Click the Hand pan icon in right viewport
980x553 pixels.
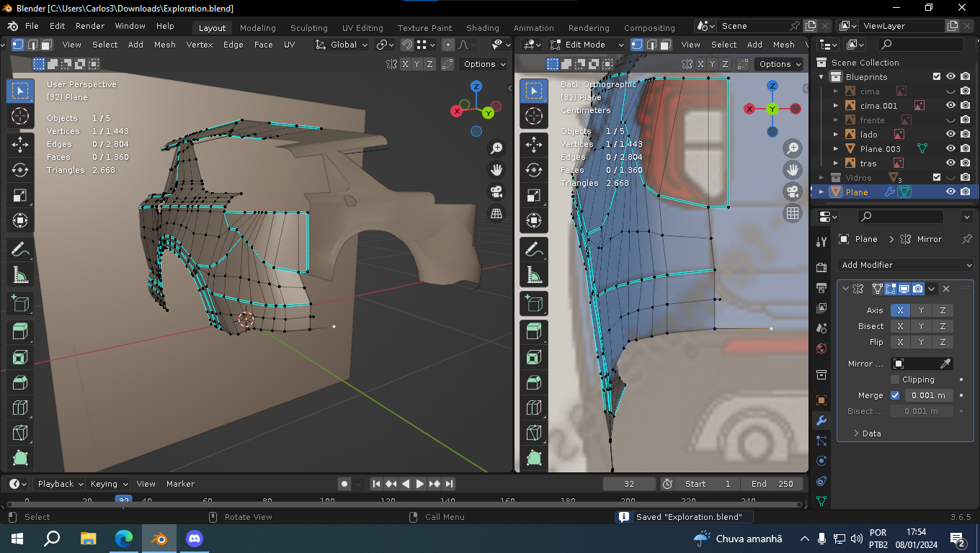click(793, 170)
